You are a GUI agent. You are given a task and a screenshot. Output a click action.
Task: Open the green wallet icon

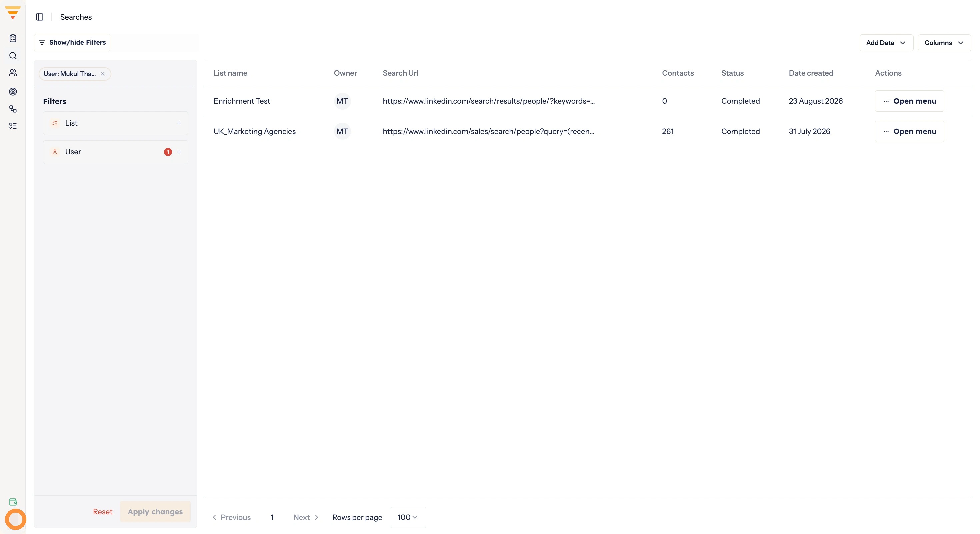point(13,502)
